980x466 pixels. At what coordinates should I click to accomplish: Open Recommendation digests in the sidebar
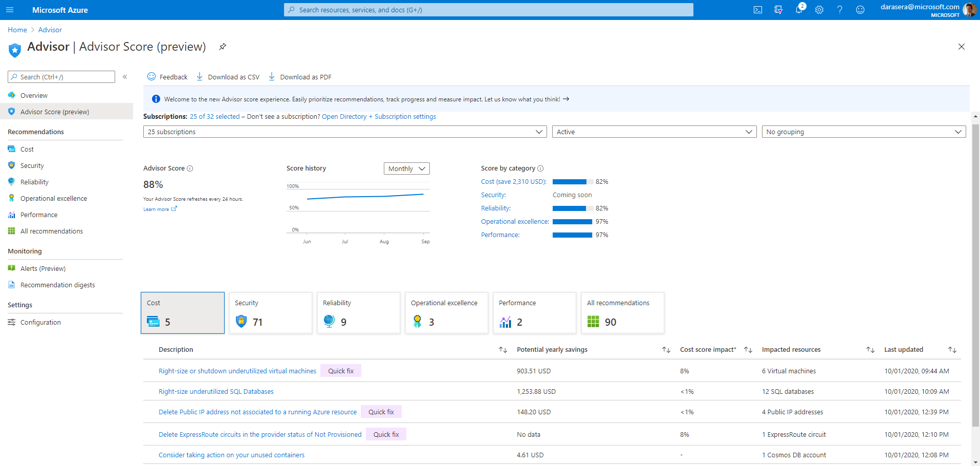[x=57, y=284]
